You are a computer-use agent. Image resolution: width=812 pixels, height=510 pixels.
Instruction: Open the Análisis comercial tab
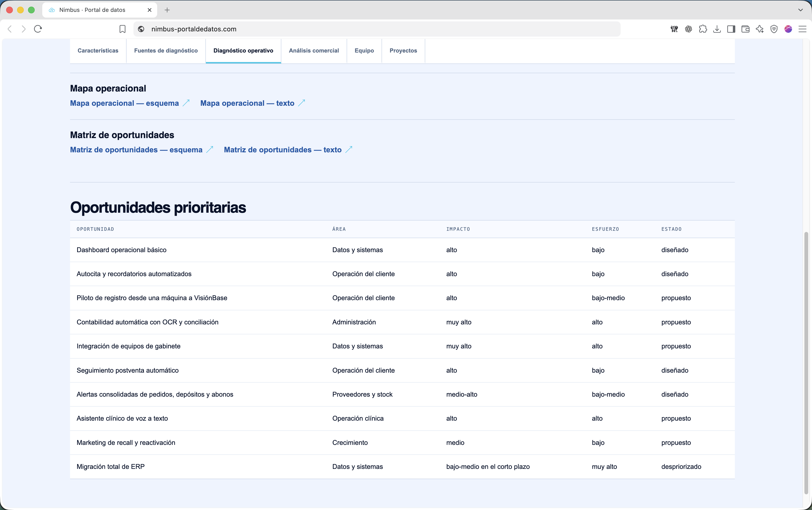314,51
